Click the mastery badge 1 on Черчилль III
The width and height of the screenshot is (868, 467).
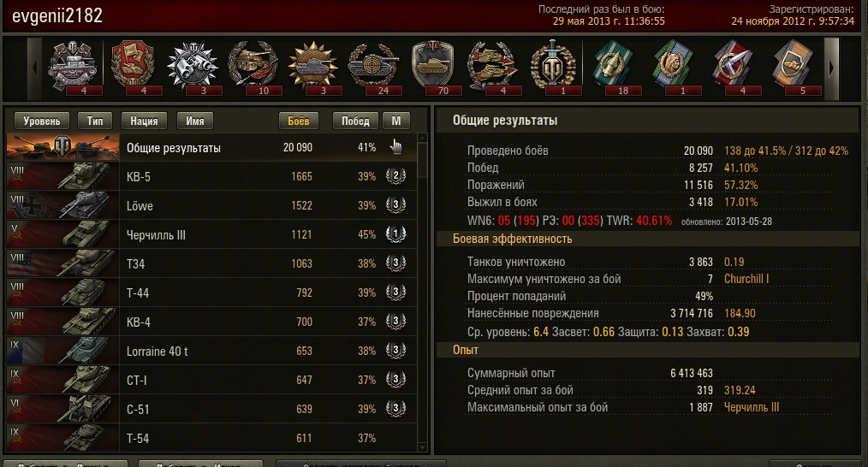(x=395, y=234)
